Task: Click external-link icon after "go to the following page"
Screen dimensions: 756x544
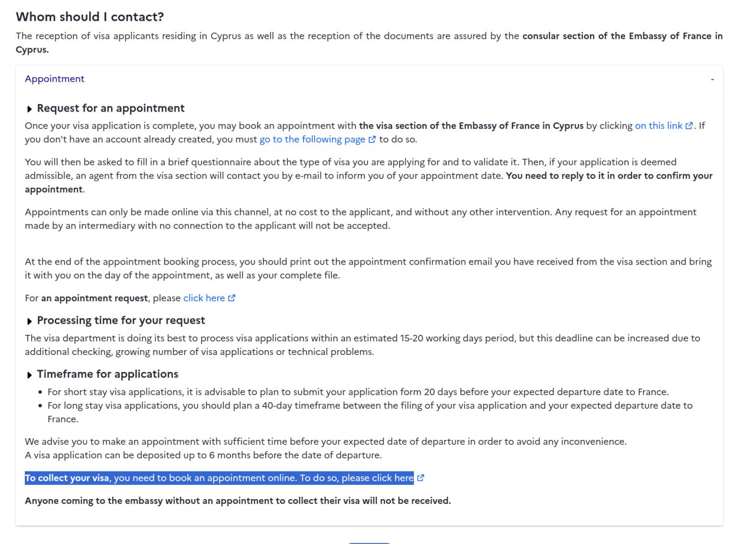Action: coord(372,140)
